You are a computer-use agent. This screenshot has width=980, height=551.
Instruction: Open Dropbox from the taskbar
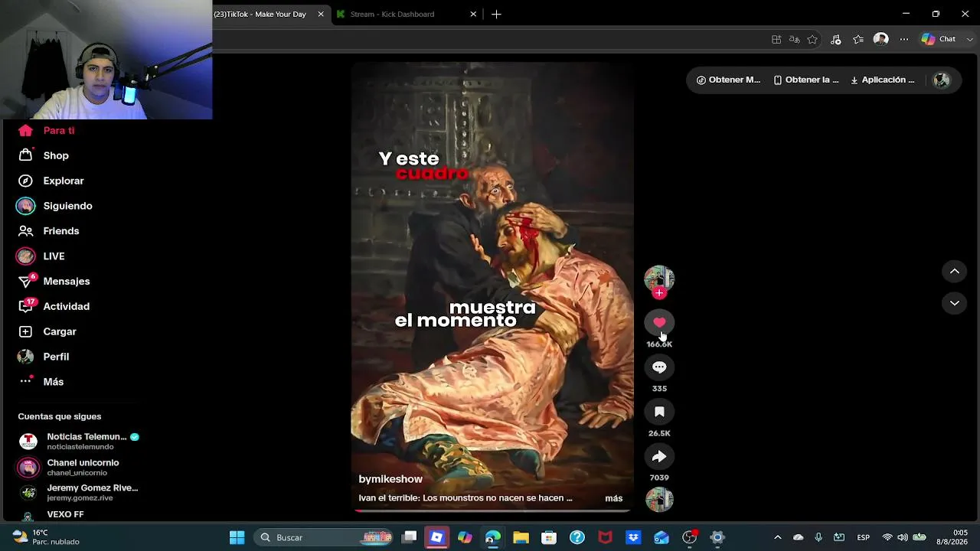click(633, 537)
